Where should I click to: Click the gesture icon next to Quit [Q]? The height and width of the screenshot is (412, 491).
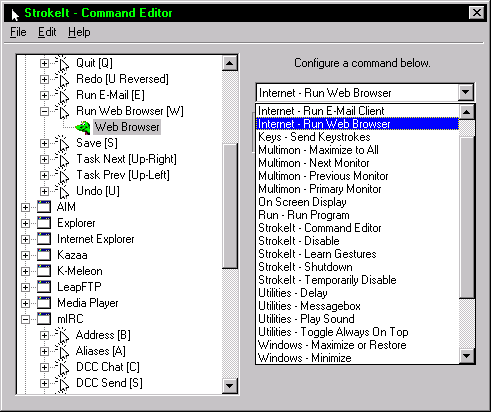[62, 63]
